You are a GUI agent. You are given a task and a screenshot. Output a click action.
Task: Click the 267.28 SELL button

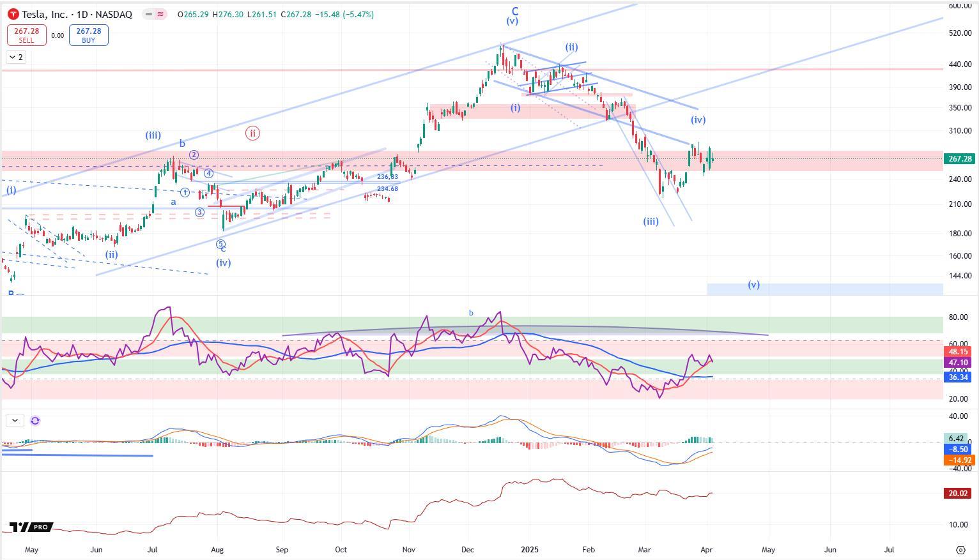point(27,35)
